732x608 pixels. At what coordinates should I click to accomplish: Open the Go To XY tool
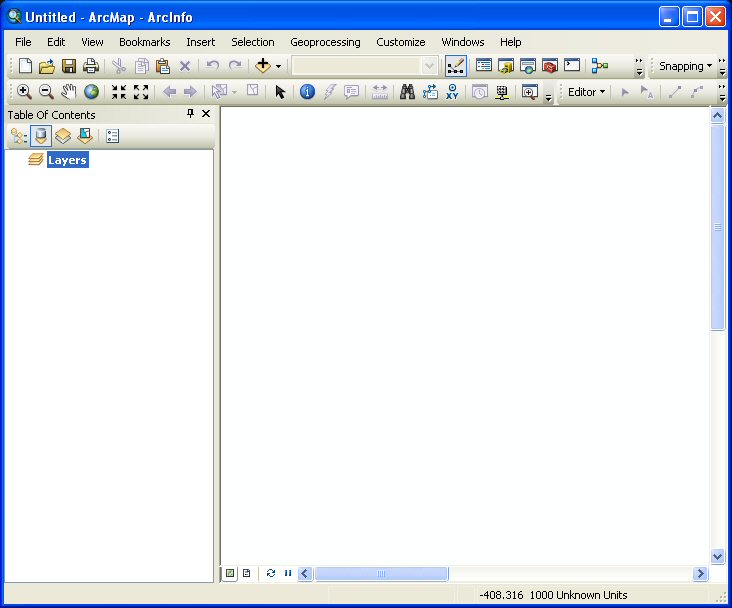click(452, 92)
